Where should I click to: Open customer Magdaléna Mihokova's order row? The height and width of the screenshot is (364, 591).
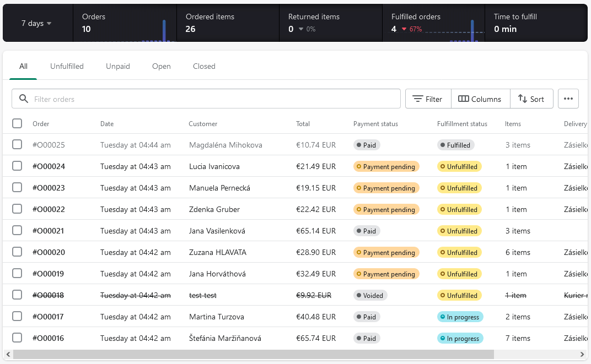(295, 144)
